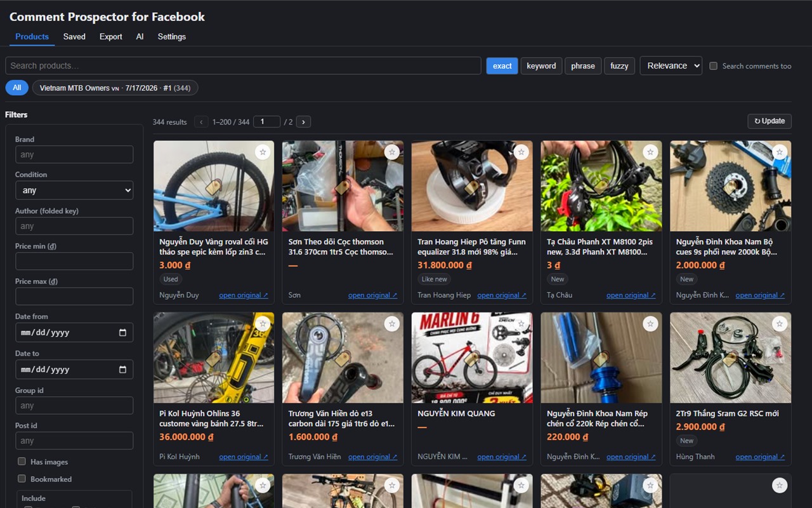The height and width of the screenshot is (508, 812).
Task: Click the page number input box
Action: [x=266, y=122]
